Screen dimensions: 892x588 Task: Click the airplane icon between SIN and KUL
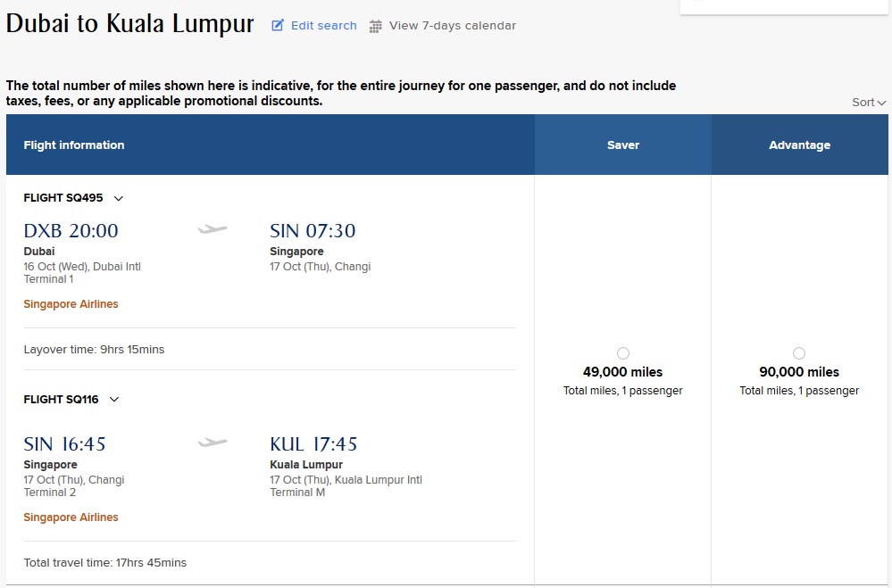(x=213, y=443)
